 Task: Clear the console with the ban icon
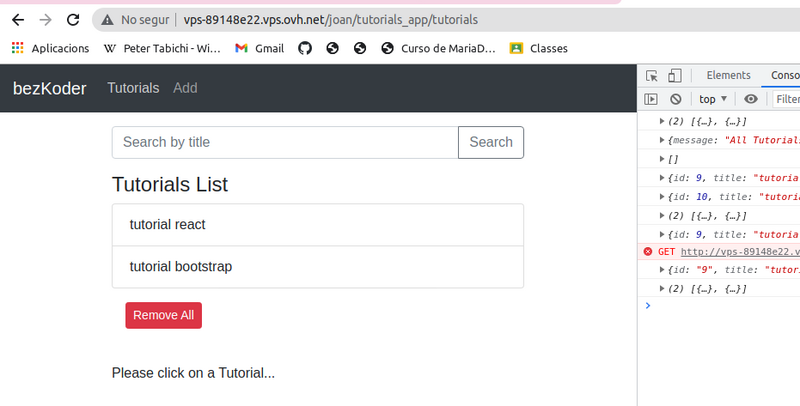676,99
